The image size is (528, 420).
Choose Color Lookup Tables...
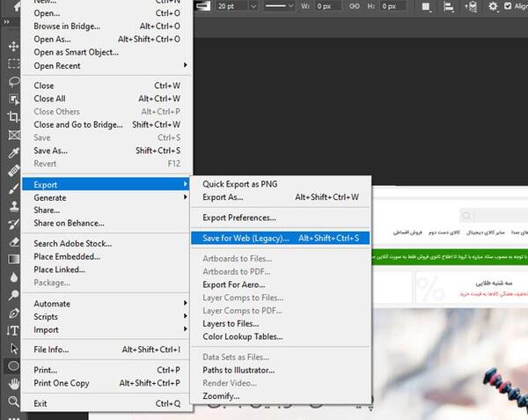coord(280,336)
